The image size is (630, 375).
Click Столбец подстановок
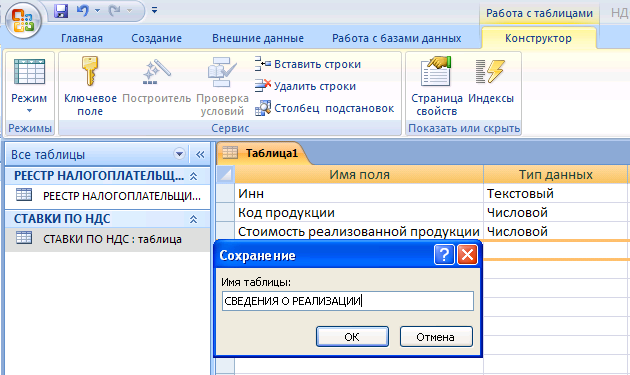(x=324, y=108)
